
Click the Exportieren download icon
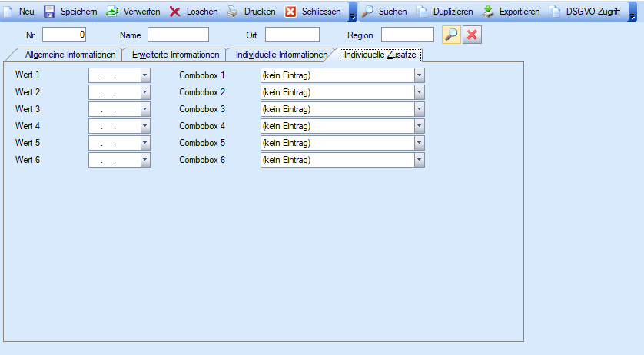click(x=488, y=12)
